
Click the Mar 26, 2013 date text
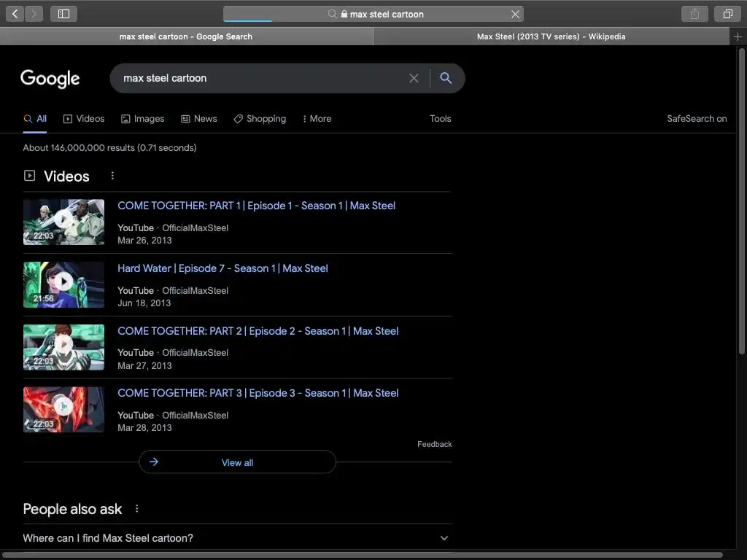pyautogui.click(x=144, y=241)
